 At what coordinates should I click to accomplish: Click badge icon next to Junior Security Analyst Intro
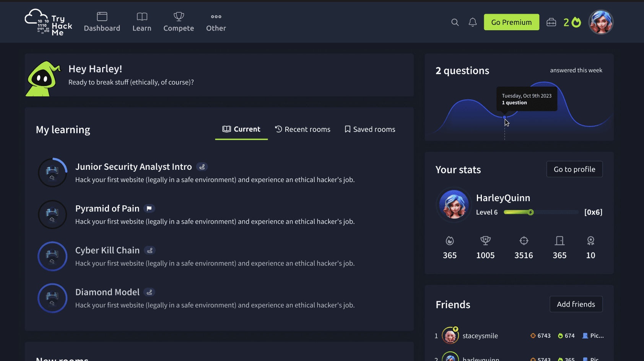point(202,167)
